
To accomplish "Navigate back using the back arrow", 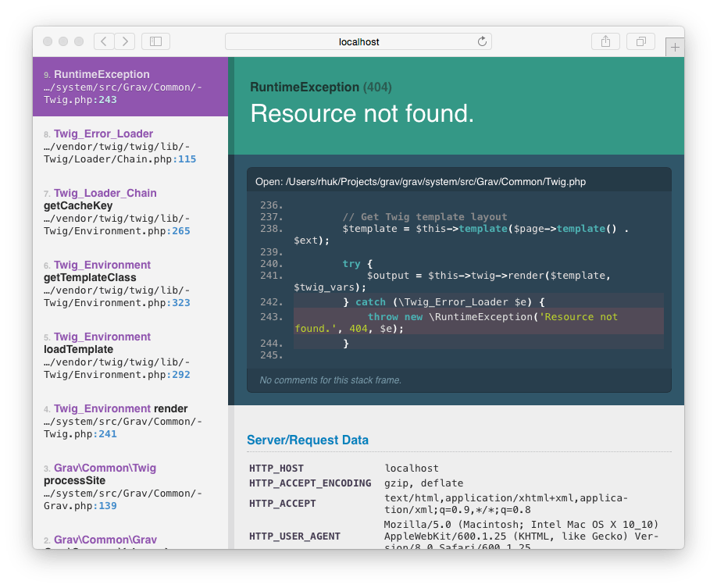I will coord(104,41).
